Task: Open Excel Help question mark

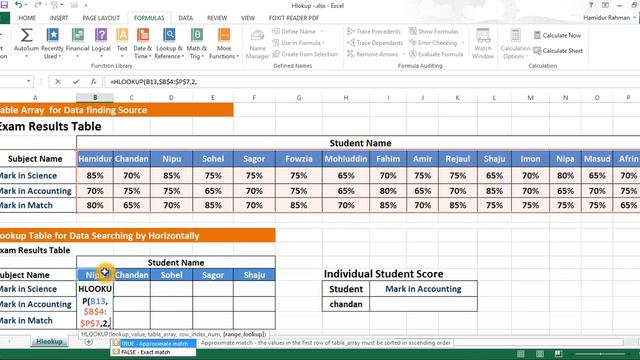Action: [x=591, y=5]
